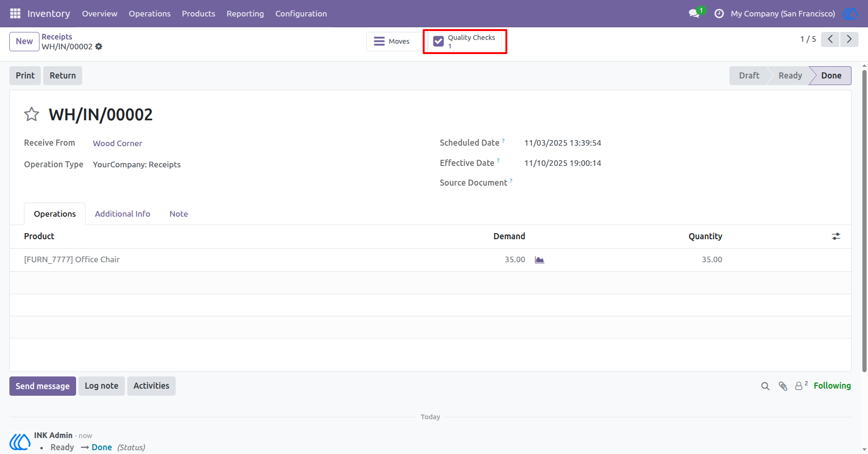The image size is (868, 454).
Task: Toggle Following status on this record
Action: tap(832, 386)
